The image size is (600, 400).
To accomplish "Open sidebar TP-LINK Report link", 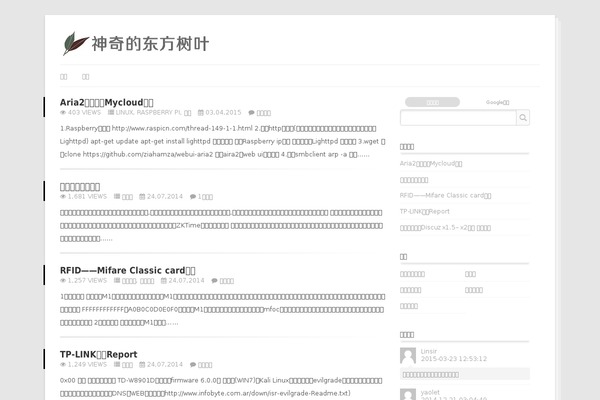I will pos(425,212).
